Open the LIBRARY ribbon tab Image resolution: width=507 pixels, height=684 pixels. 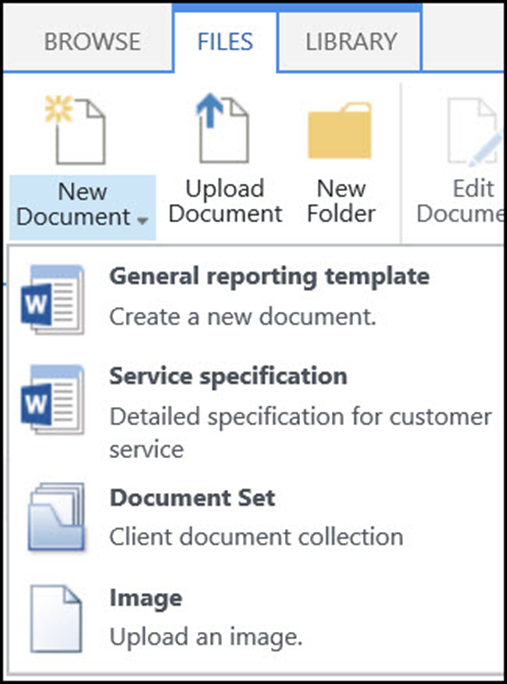[x=351, y=42]
